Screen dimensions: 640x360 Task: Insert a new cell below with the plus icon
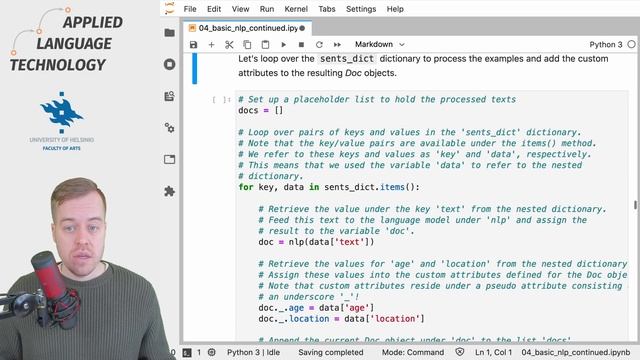[211, 44]
